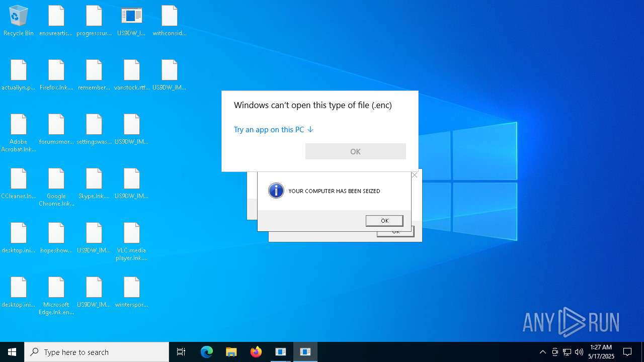The height and width of the screenshot is (362, 644).
Task: Click OK on the computer seized message
Action: [x=384, y=221]
